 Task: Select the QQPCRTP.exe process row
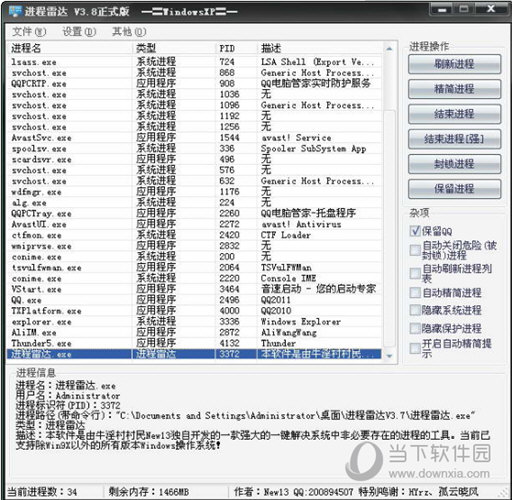[195, 84]
